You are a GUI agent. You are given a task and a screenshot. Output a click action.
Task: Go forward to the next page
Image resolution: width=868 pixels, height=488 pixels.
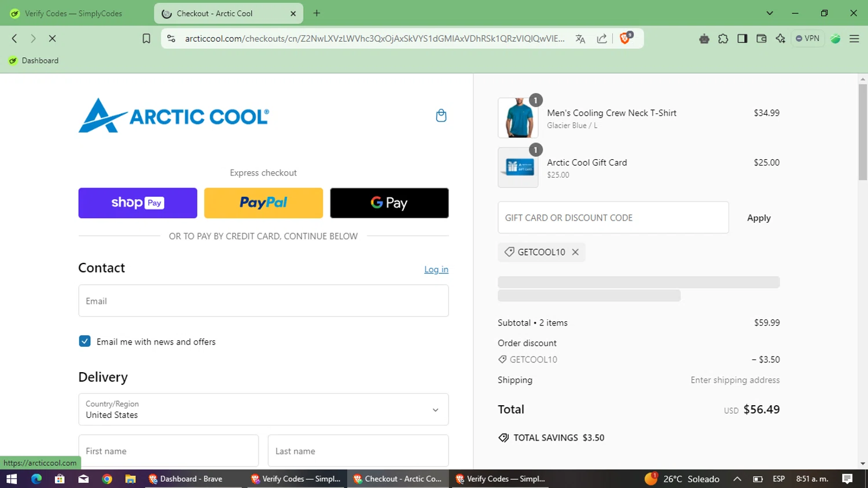33,38
